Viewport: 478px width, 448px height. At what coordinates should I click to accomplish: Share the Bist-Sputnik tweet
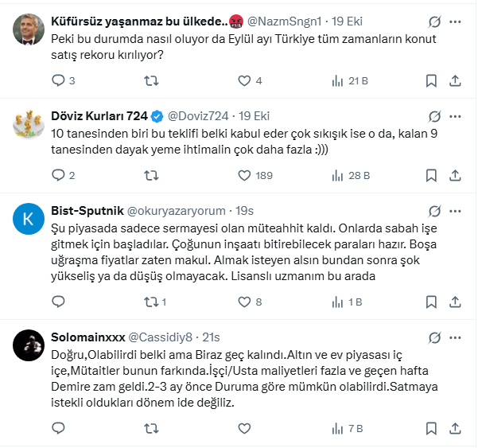[456, 302]
